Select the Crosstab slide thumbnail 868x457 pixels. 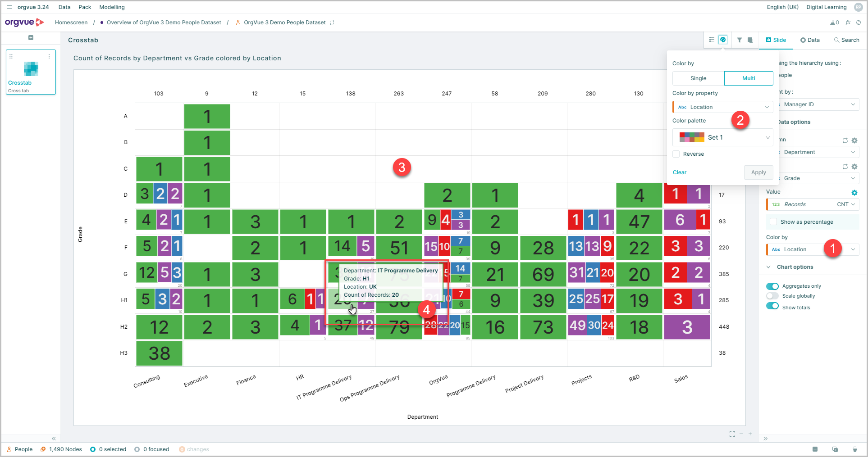[31, 72]
